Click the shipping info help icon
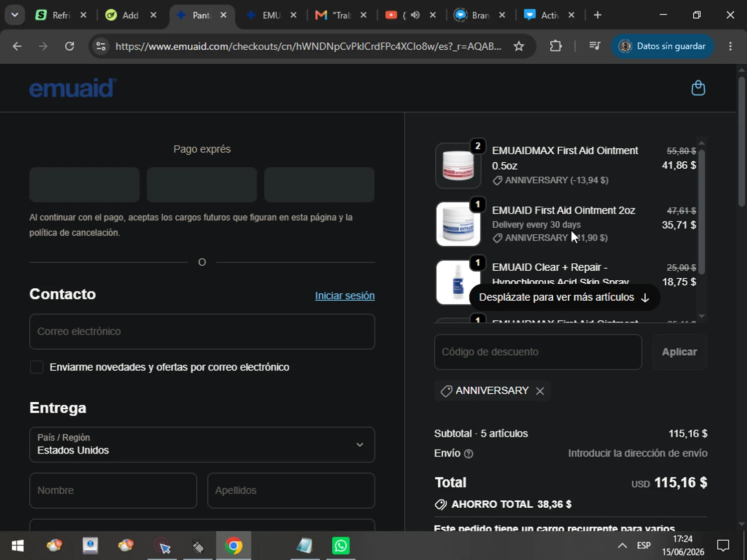 tap(469, 453)
